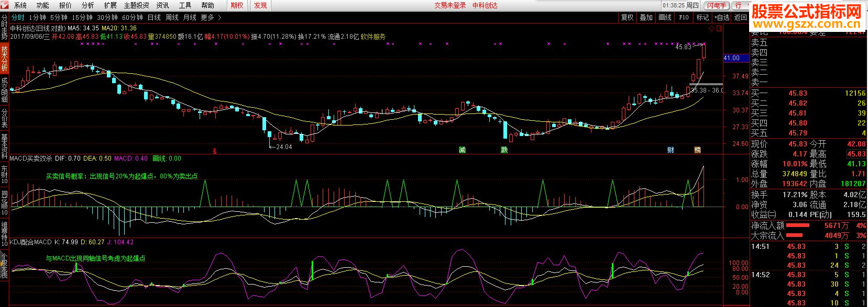Click the 减 event marker on chart

[462, 150]
